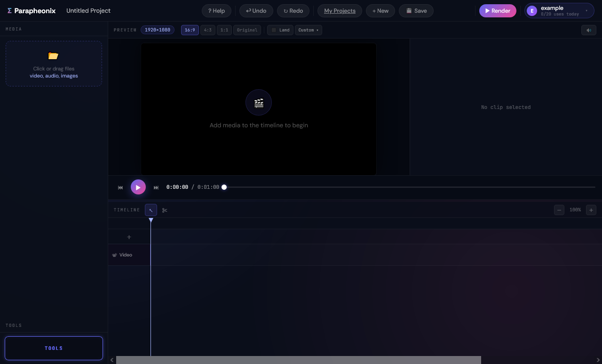Viewport: 602px width, 364px height.
Task: Select the scissors cut tool
Action: 165,210
